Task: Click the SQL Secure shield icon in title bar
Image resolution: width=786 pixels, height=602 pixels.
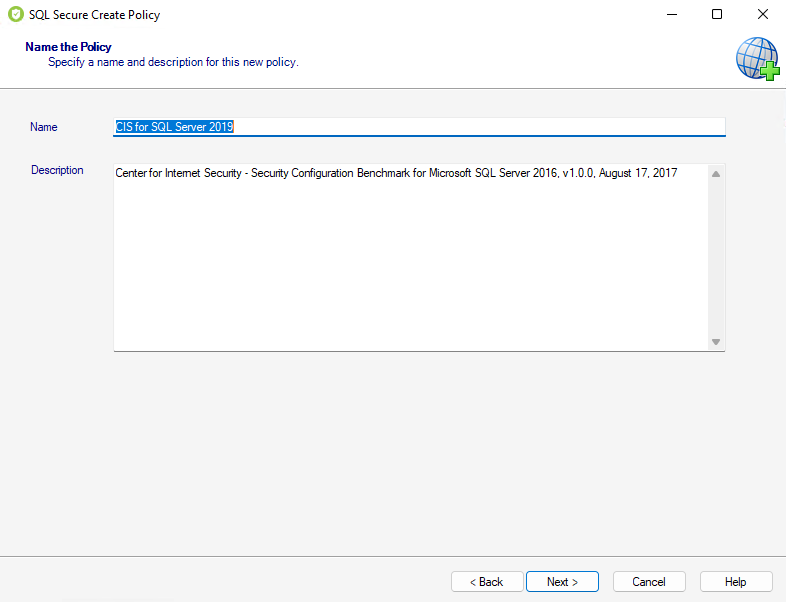Action: tap(16, 15)
